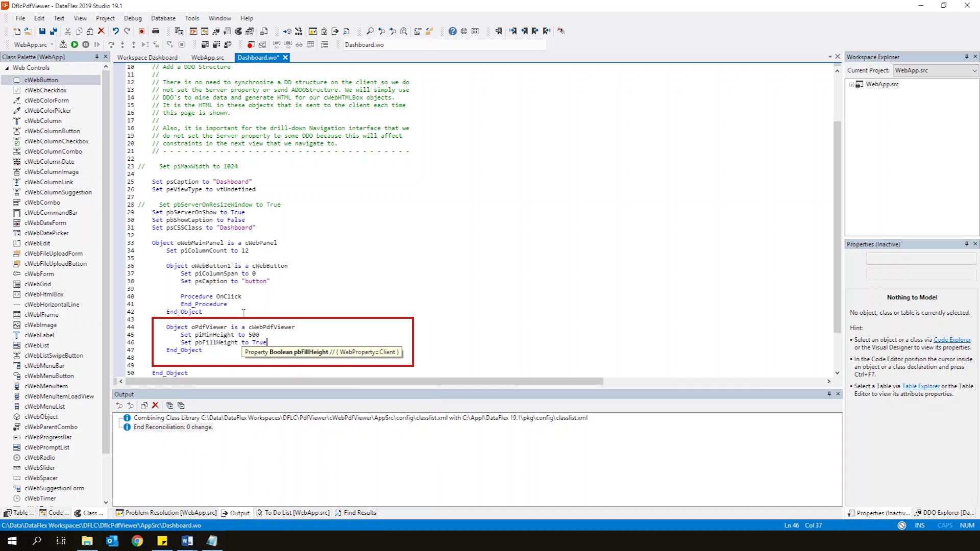Click red X clear output icon
The height and width of the screenshot is (551, 980).
point(156,406)
